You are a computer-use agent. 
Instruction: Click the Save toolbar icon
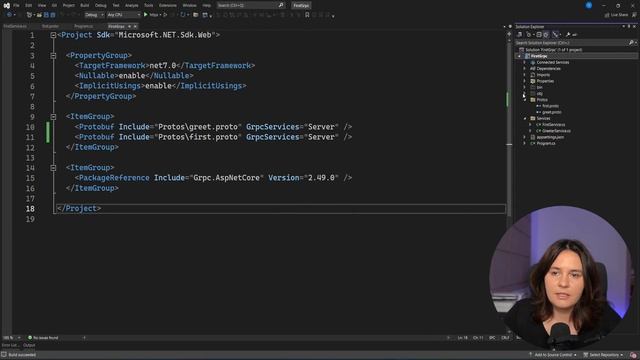[46, 15]
